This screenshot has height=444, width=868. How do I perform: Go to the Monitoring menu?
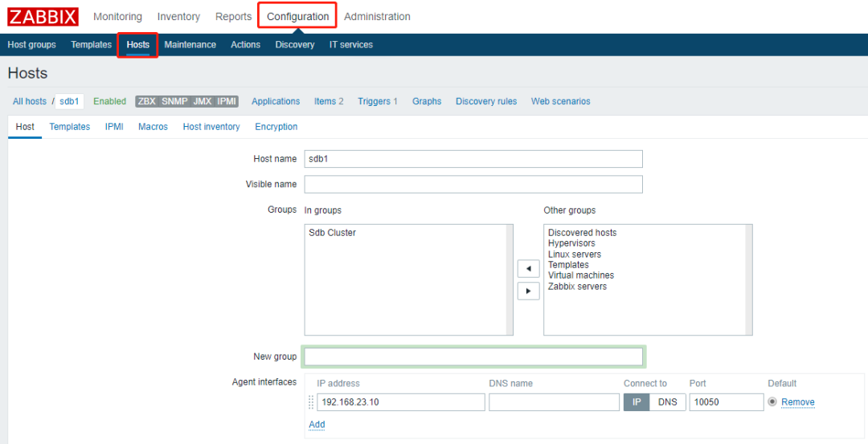pyautogui.click(x=117, y=16)
